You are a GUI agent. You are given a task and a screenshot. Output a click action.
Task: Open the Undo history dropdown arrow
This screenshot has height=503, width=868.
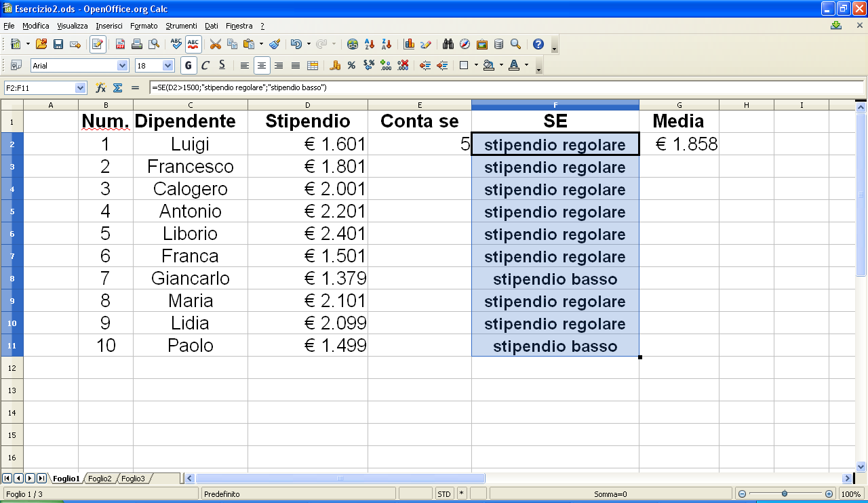(309, 44)
